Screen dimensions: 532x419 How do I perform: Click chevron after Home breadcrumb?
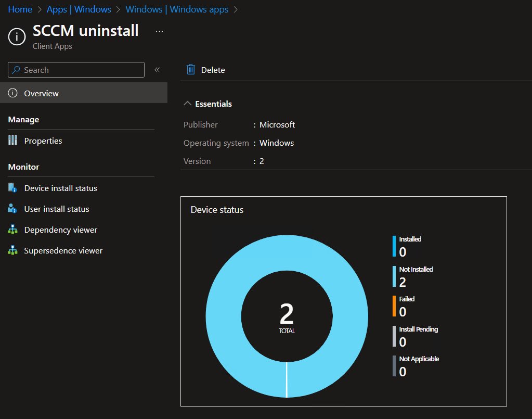tap(40, 9)
